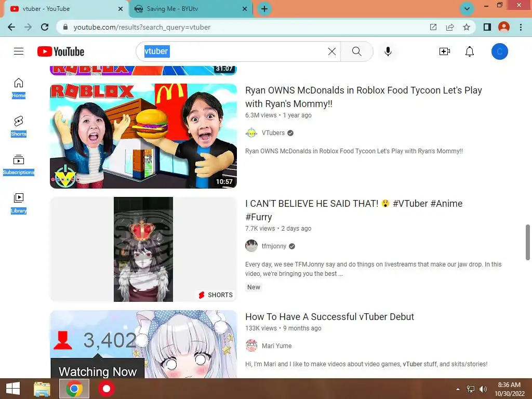Click the 133K views text
The width and height of the screenshot is (532, 399).
click(261, 328)
